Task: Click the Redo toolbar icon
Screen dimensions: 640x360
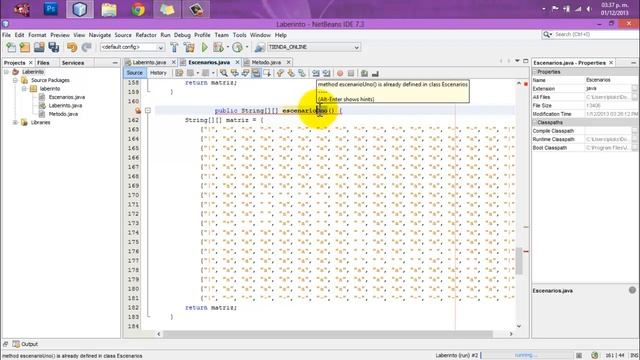Action: [86, 47]
